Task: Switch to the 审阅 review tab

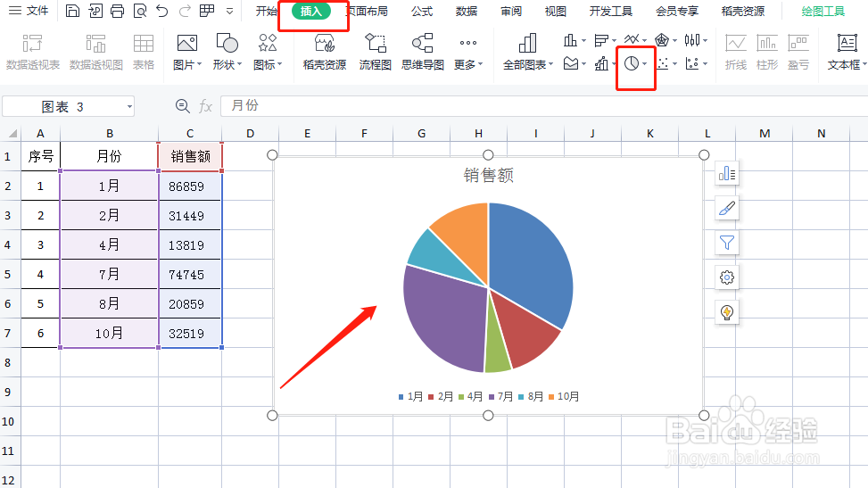Action: [510, 11]
